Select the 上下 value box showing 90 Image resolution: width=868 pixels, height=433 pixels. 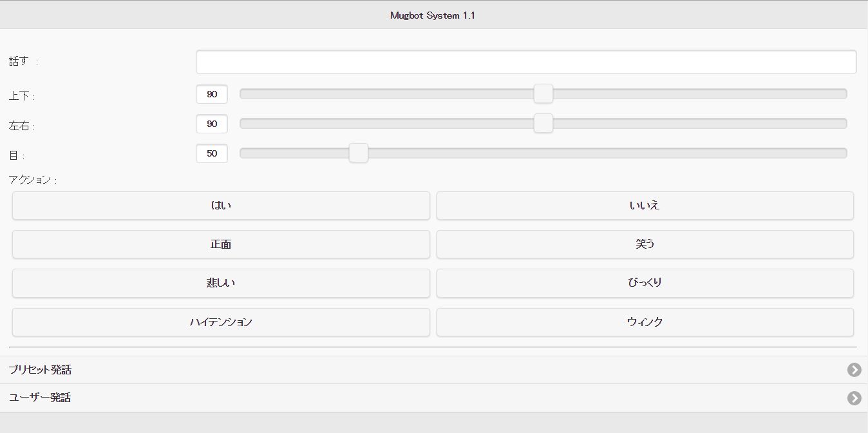(x=212, y=94)
